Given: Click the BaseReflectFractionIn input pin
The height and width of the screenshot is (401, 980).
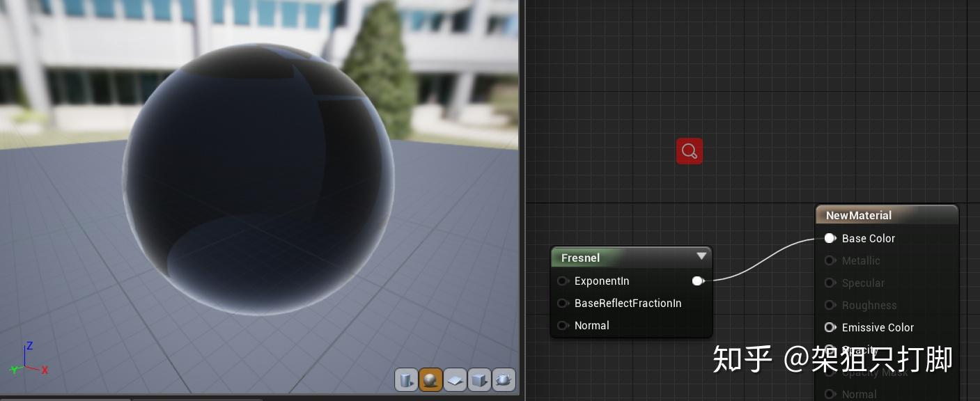Looking at the screenshot, I should click(x=563, y=303).
